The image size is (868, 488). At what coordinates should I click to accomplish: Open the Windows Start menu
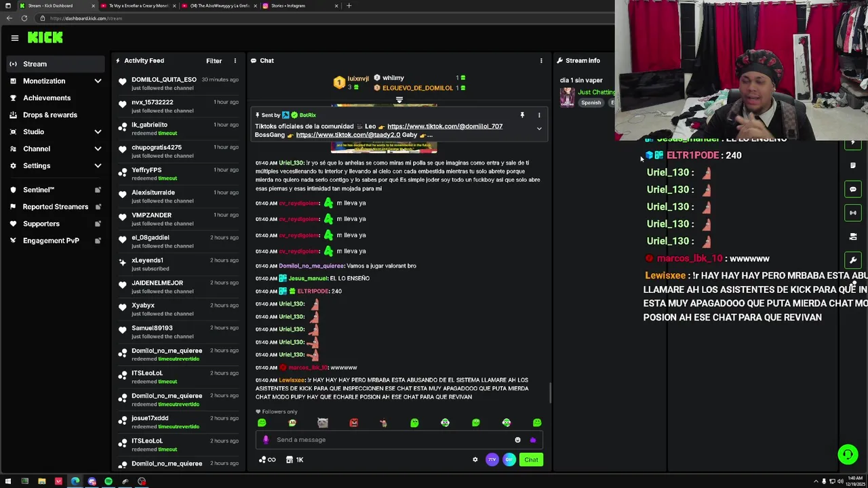[8, 481]
